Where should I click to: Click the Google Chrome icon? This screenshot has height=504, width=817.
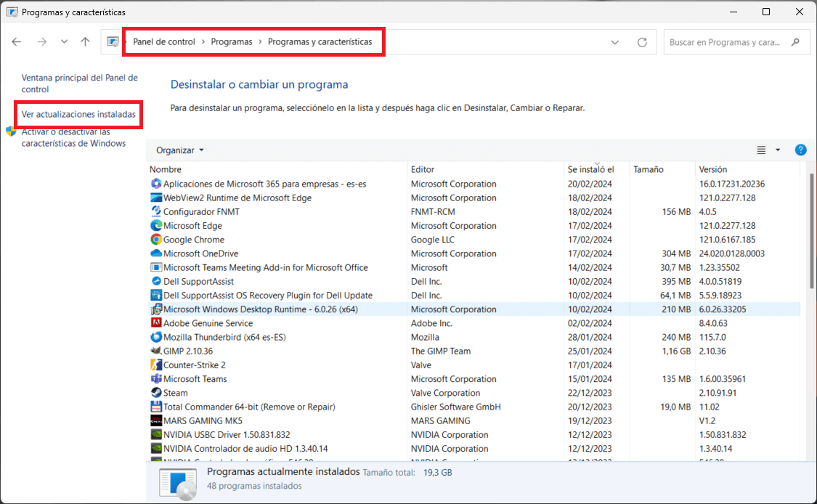156,239
